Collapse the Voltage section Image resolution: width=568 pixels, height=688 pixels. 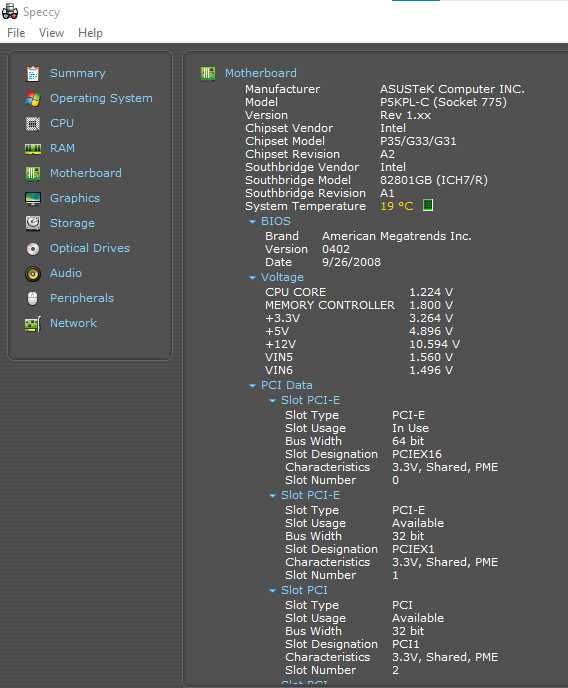pos(252,278)
